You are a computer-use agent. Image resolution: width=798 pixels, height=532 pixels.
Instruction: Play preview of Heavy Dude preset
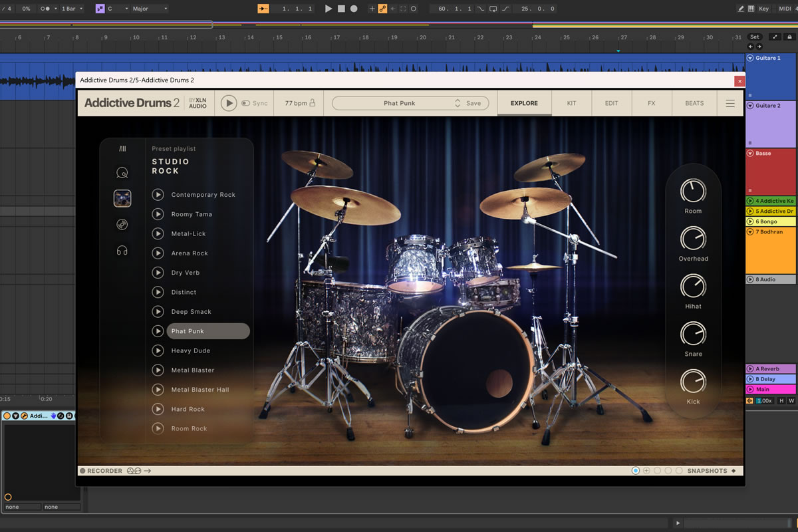coord(158,350)
